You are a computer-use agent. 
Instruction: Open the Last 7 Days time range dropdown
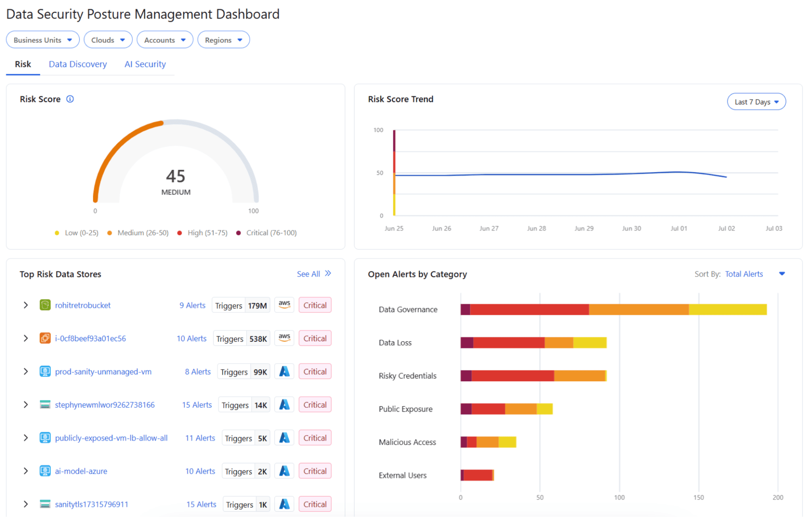click(756, 102)
